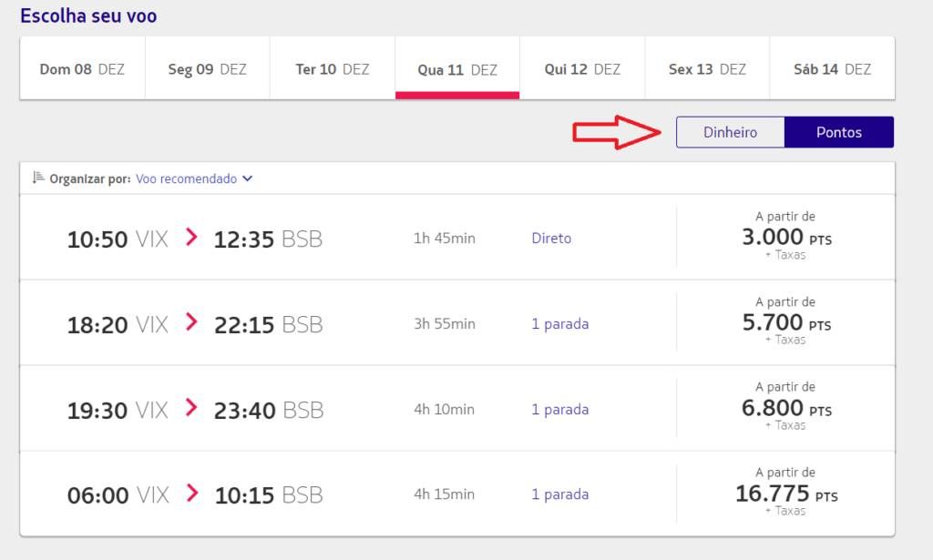Click the red arrow on the 10:50 flight

[x=191, y=238]
